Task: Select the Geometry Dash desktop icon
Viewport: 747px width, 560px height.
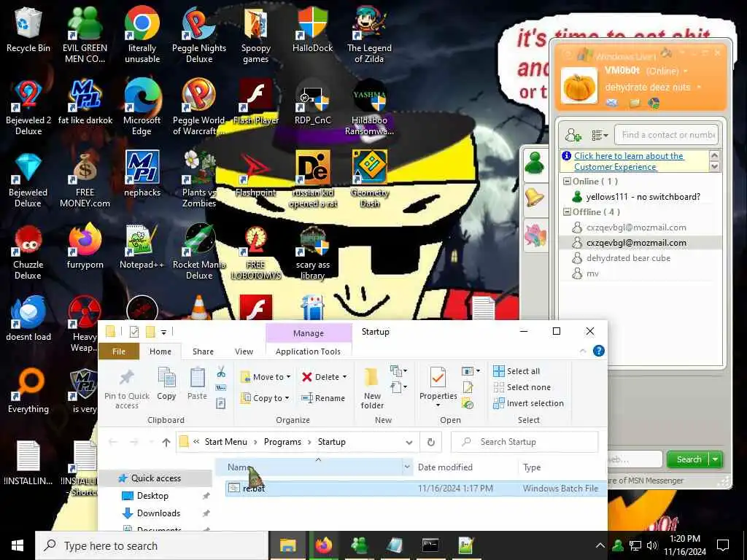Action: tap(370, 179)
